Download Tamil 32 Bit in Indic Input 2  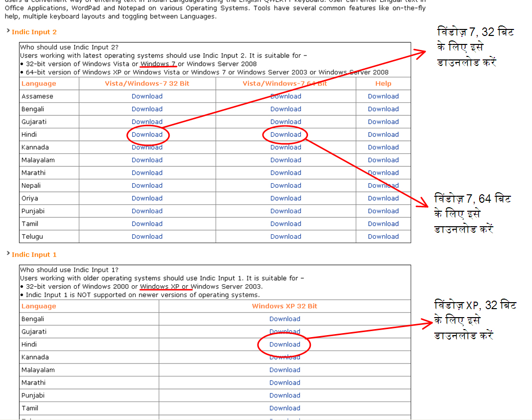pyautogui.click(x=147, y=224)
